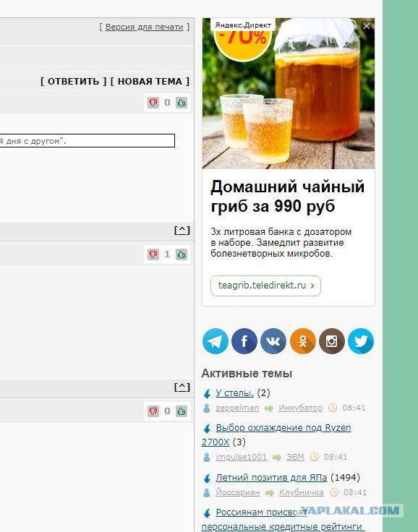Open the Клубничка forum section
This screenshot has height=532, width=418.
(302, 492)
